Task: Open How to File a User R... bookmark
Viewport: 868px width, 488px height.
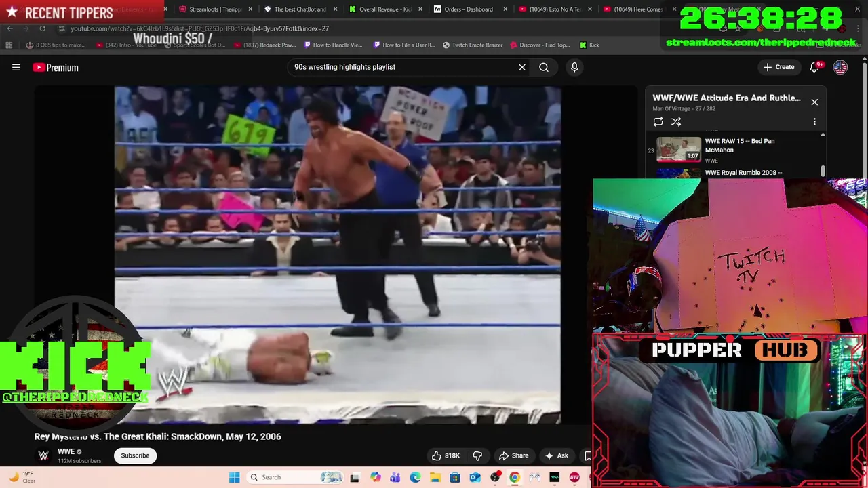Action: click(403, 45)
